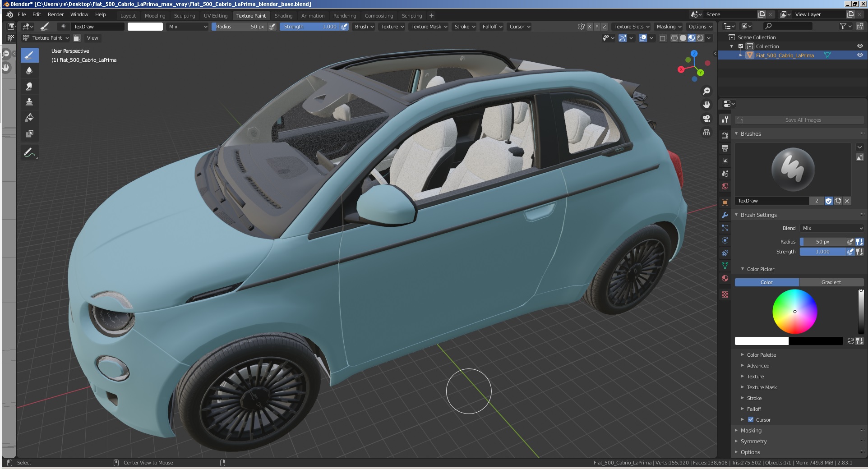The width and height of the screenshot is (868, 469).
Task: Open the View Layer properties tab
Action: point(725,161)
